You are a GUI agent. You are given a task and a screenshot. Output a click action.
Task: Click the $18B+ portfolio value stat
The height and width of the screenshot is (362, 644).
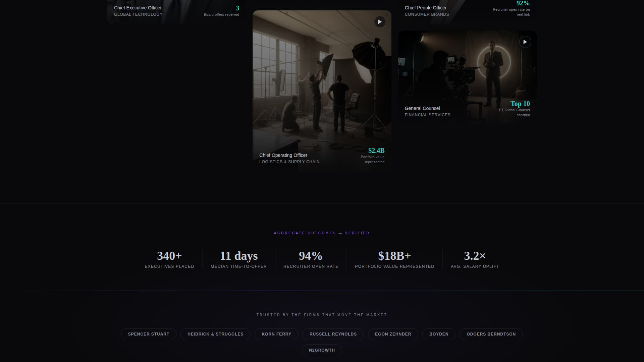tap(394, 259)
